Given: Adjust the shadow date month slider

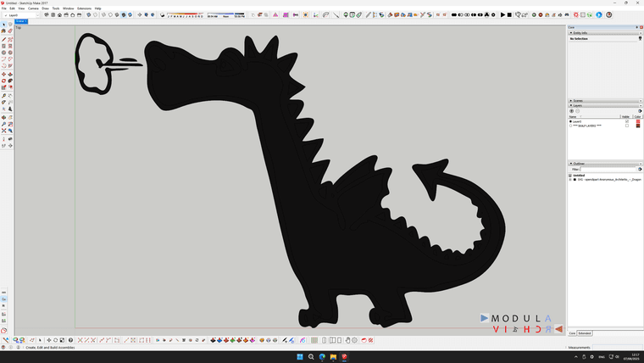Looking at the screenshot, I should click(x=186, y=14).
